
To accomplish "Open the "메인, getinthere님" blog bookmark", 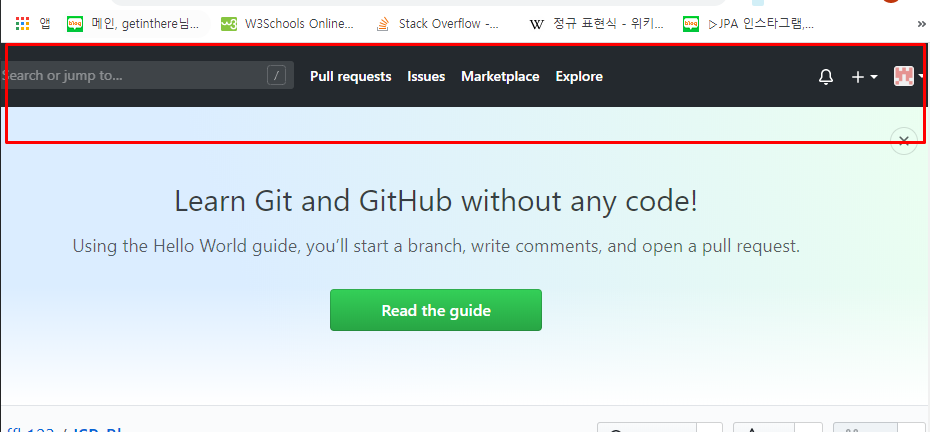I will tap(134, 24).
